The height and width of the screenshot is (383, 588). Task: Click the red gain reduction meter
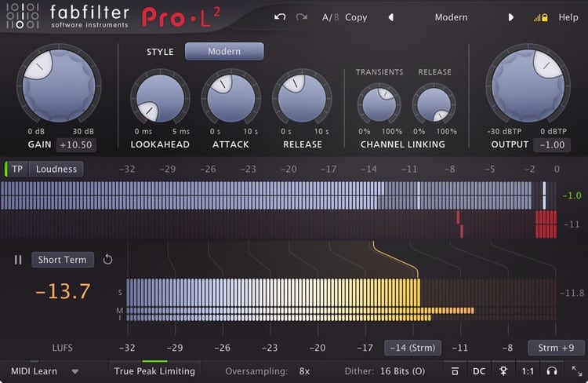[x=278, y=224]
